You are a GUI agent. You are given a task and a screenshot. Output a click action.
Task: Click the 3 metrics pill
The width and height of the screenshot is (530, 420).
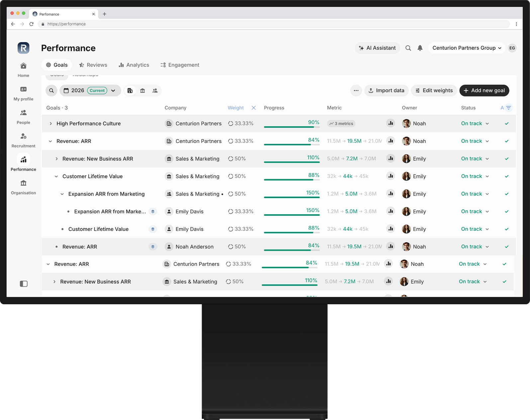[341, 123]
